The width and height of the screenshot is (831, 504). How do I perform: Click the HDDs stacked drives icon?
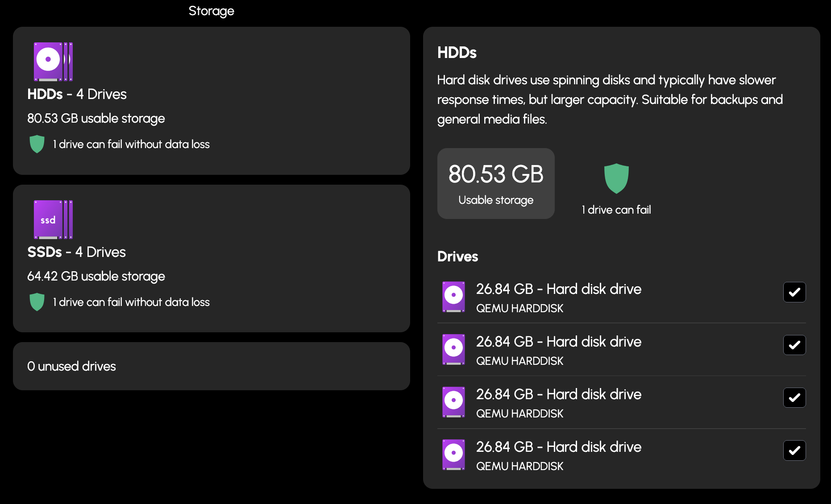(x=53, y=62)
